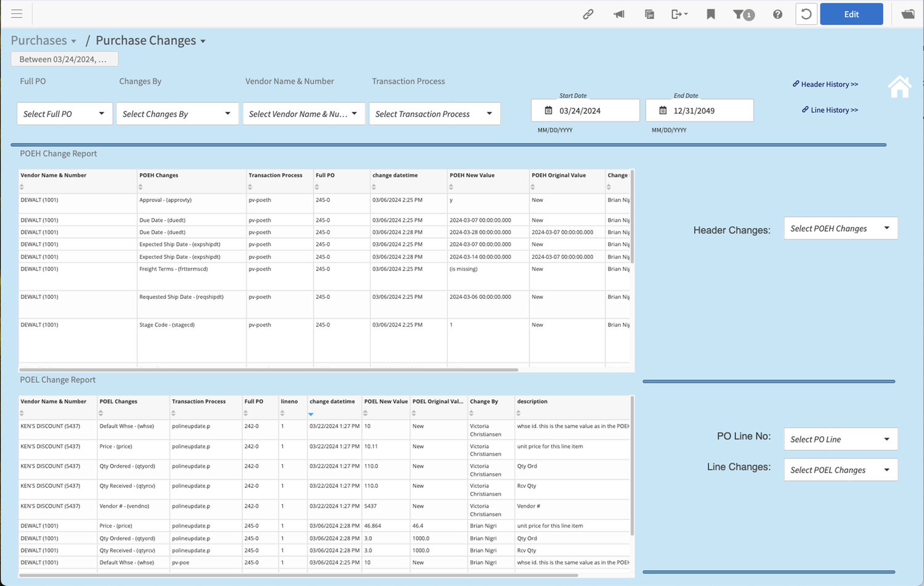
Task: Open the Select POEH Changes dropdown for Header Changes
Action: [x=840, y=228]
